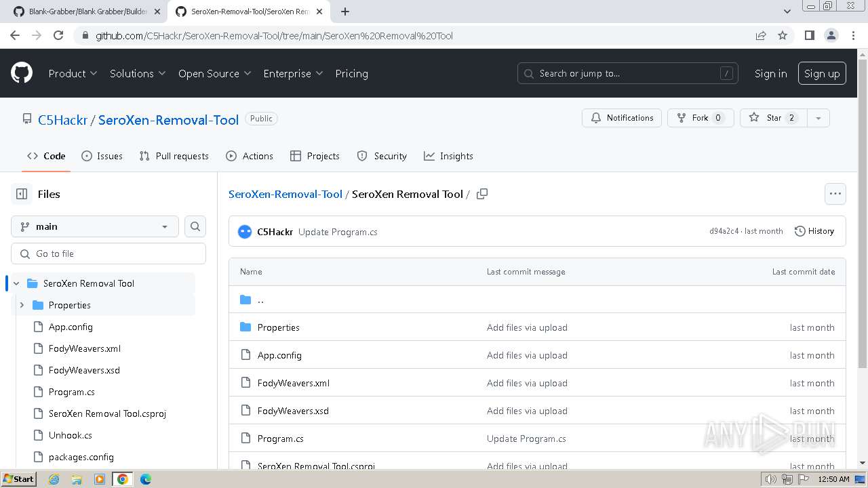Viewport: 868px width, 488px height.
Task: Open the Security tab
Action: point(382,156)
